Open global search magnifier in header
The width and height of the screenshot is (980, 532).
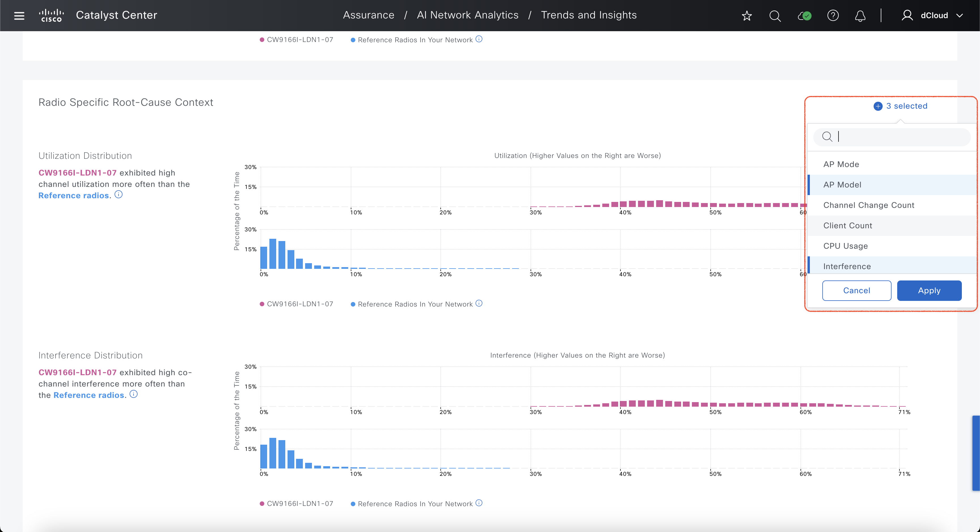pyautogui.click(x=775, y=16)
